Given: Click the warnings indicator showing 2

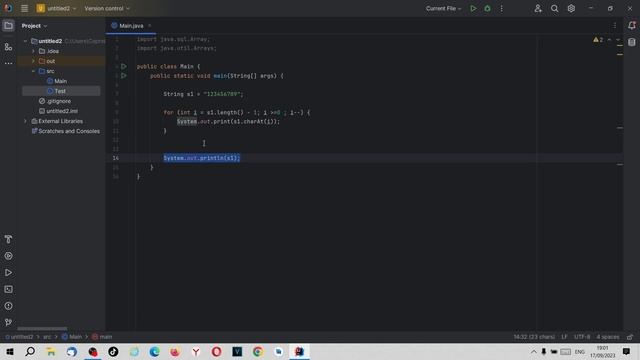Looking at the screenshot, I should [598, 40].
